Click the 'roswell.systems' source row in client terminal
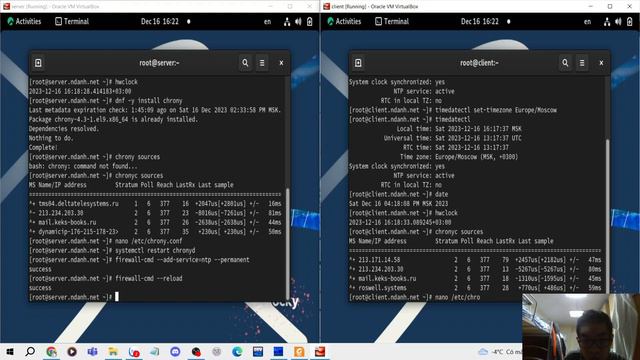The width and height of the screenshot is (640, 360). click(x=475, y=288)
